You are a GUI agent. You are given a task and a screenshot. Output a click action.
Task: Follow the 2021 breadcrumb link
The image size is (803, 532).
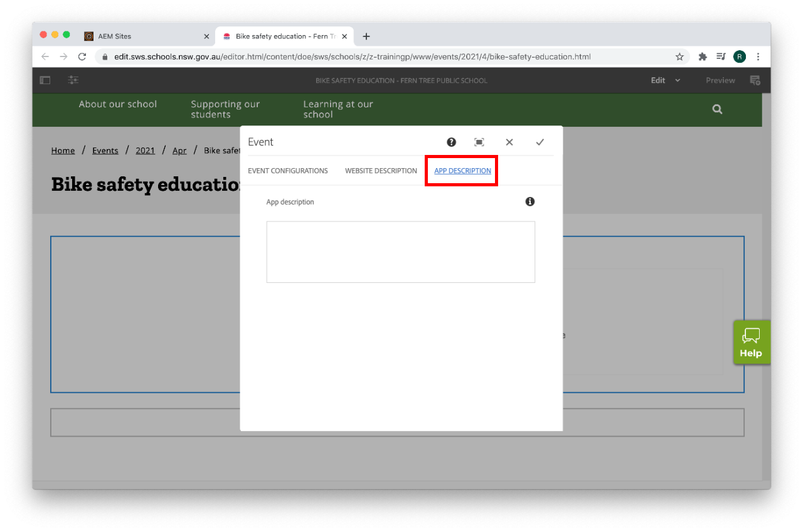point(145,151)
